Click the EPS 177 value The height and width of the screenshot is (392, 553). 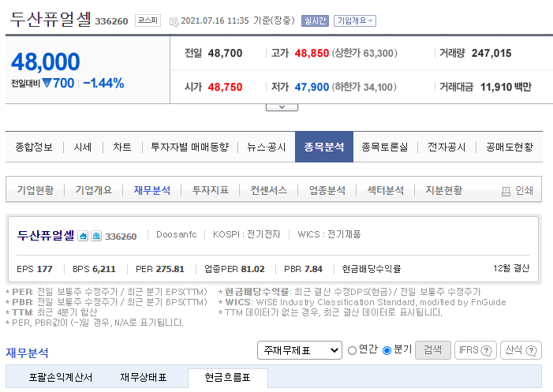[44, 269]
